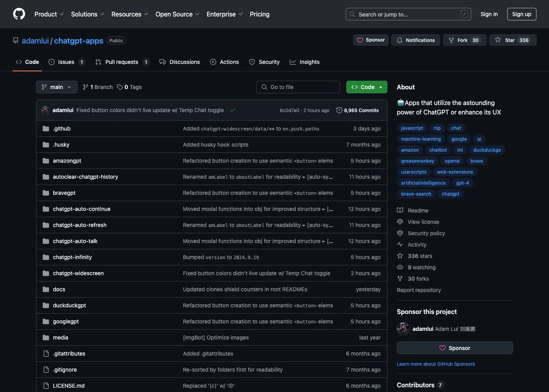The width and height of the screenshot is (549, 392).
Task: Click the greasemonkey topic tag
Action: point(417,161)
